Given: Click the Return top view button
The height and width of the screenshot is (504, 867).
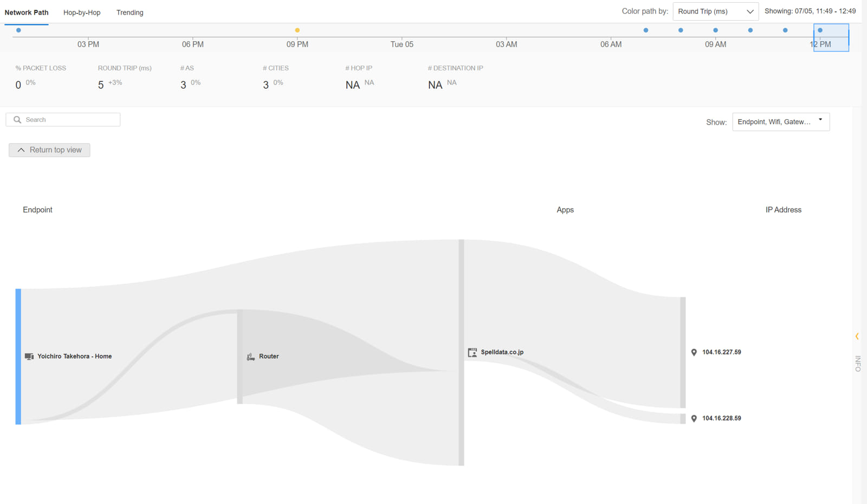Looking at the screenshot, I should pyautogui.click(x=49, y=150).
